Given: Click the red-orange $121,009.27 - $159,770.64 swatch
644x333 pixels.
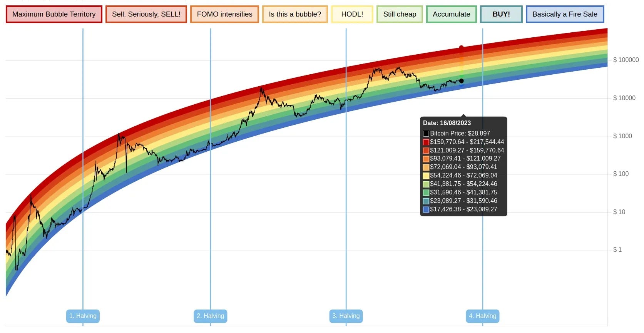Looking at the screenshot, I should (x=426, y=151).
